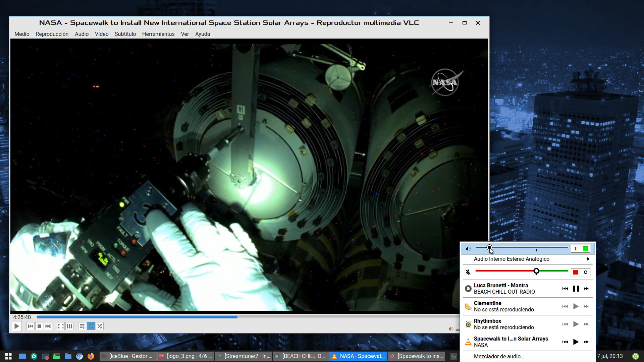Screen dimensions: 644x362
Task: Open the Ver menu
Action: tap(185, 34)
